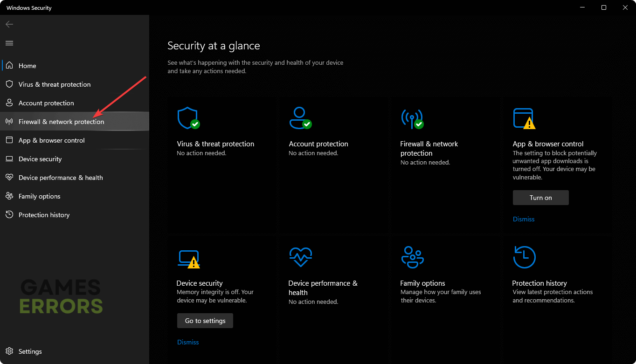Viewport: 636px width, 364px height.
Task: Click the Firewall & network protection antenna icon
Action: (x=411, y=118)
